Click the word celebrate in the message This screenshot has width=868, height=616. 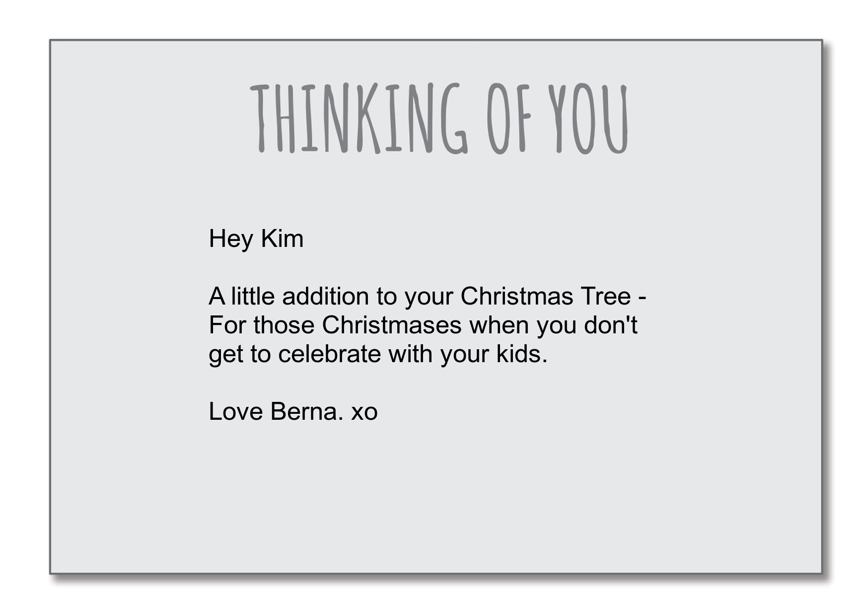[x=330, y=354]
